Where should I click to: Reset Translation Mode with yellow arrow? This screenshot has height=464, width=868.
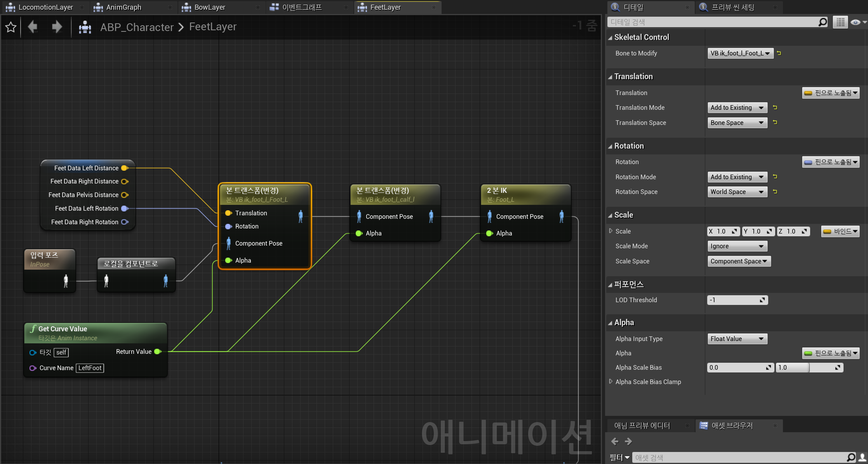click(775, 107)
